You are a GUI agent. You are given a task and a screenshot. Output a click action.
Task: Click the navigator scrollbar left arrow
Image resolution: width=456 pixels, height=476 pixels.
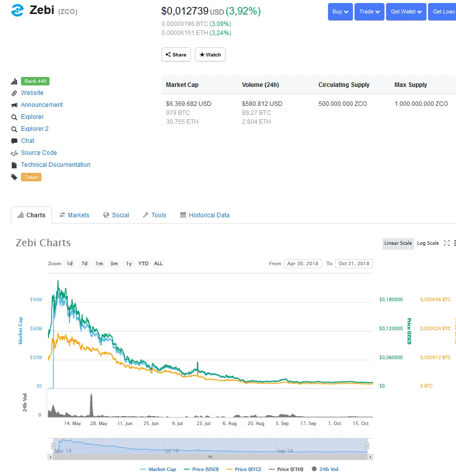(50, 457)
